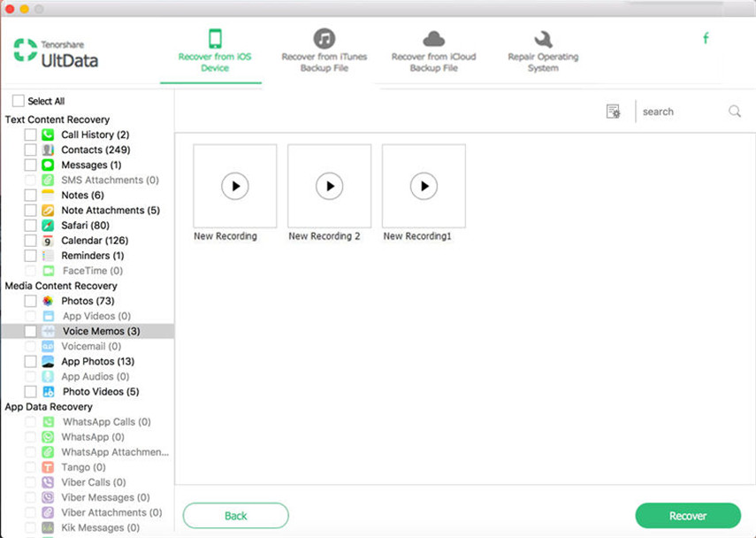The height and width of the screenshot is (538, 756).
Task: Open the list settings icon beside search
Action: point(614,111)
